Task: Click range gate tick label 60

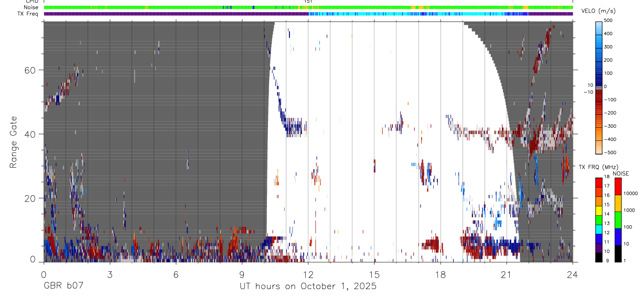Action: (31, 70)
